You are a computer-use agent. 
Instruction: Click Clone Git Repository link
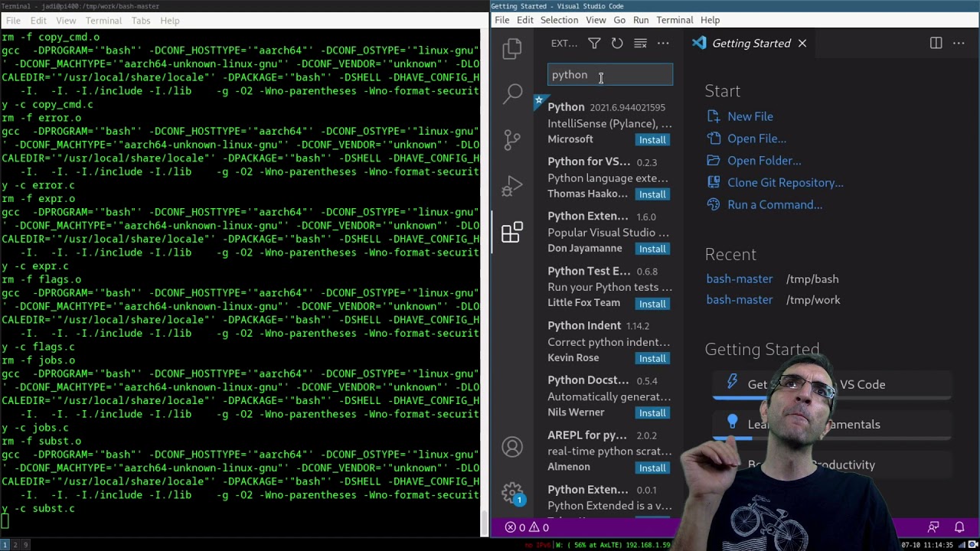click(785, 182)
